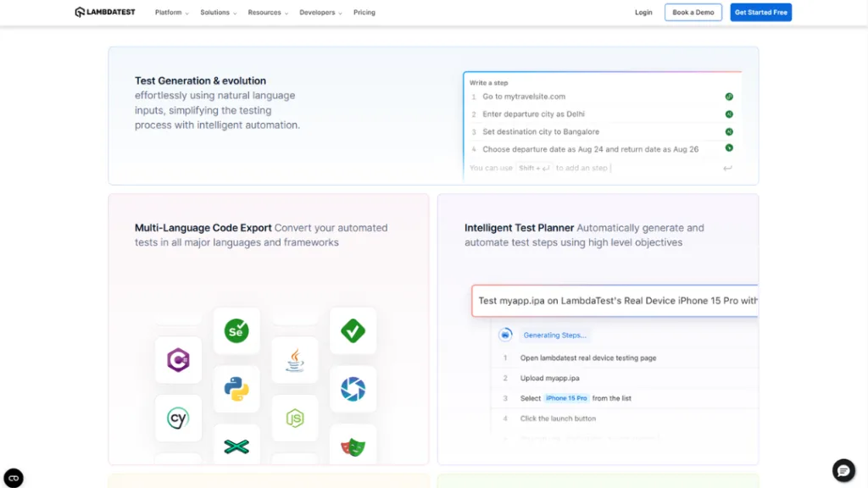Click the 'Write a step' label
The image size is (868, 488).
point(489,83)
